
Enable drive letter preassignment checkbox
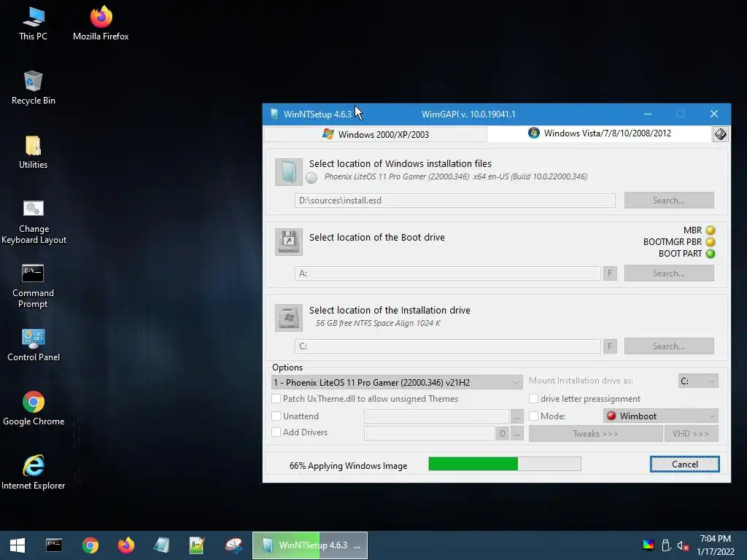pos(533,399)
